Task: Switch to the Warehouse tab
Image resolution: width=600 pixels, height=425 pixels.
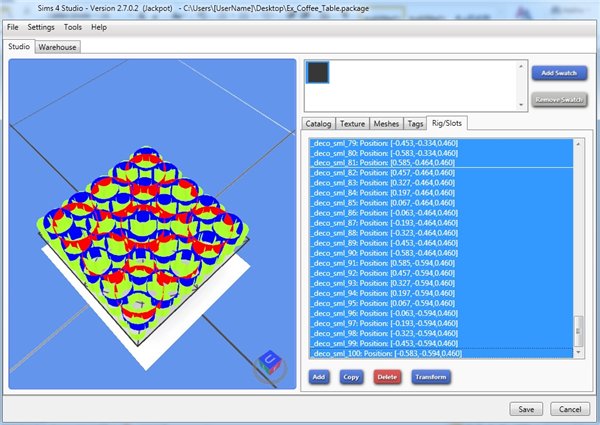Action: click(58, 47)
